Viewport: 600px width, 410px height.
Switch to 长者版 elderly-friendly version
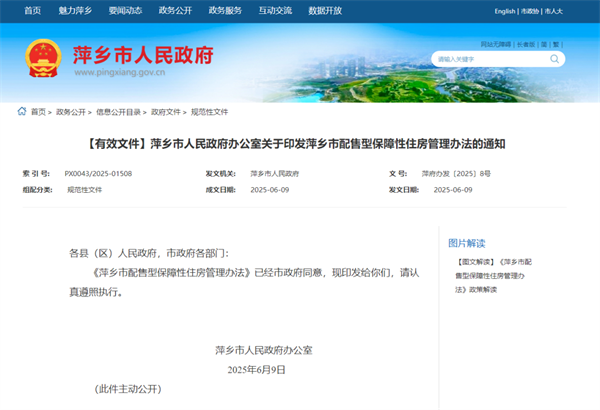pos(527,44)
